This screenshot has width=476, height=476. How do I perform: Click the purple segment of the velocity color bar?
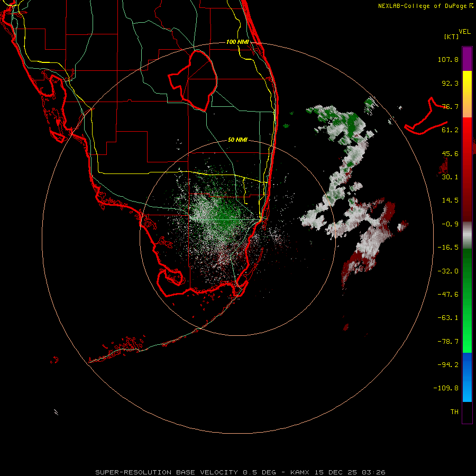tap(467, 59)
